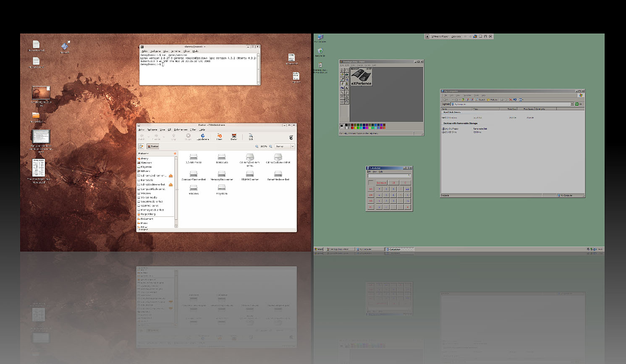Toggle the text-based location bar button
The height and width of the screenshot is (364, 626).
141,146
